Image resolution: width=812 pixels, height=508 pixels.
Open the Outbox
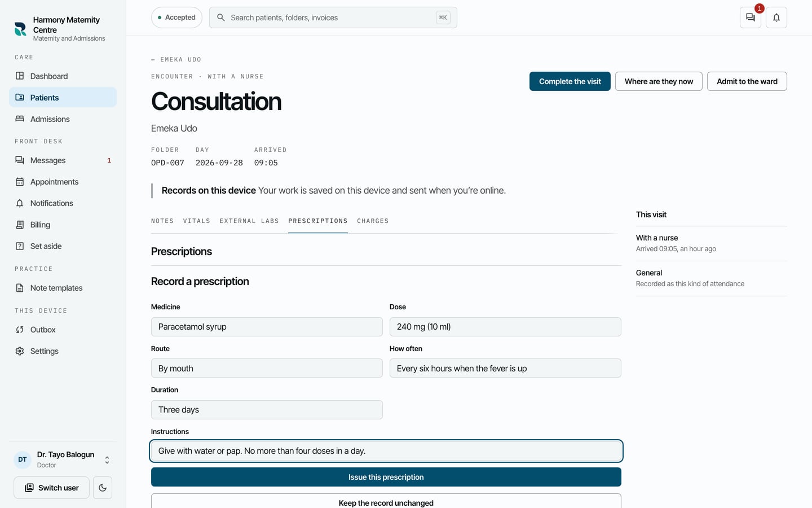pos(63,330)
